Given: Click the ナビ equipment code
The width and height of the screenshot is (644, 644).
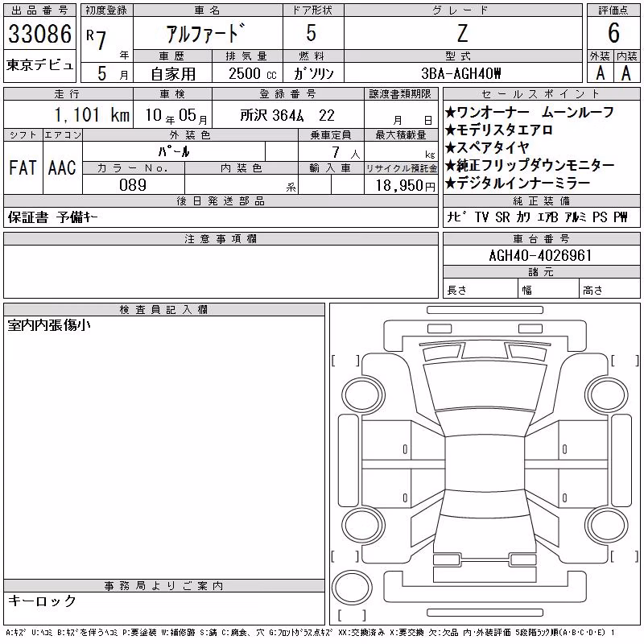Looking at the screenshot, I should (x=456, y=217).
